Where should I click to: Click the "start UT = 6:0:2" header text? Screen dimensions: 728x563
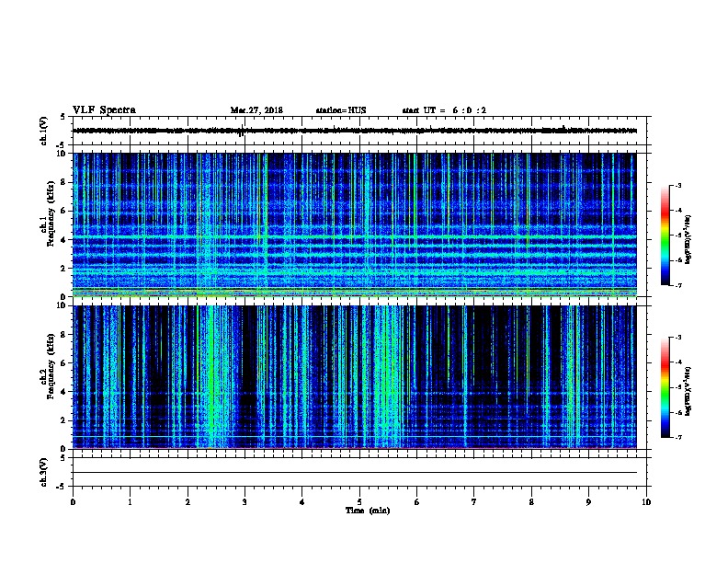[x=444, y=110]
